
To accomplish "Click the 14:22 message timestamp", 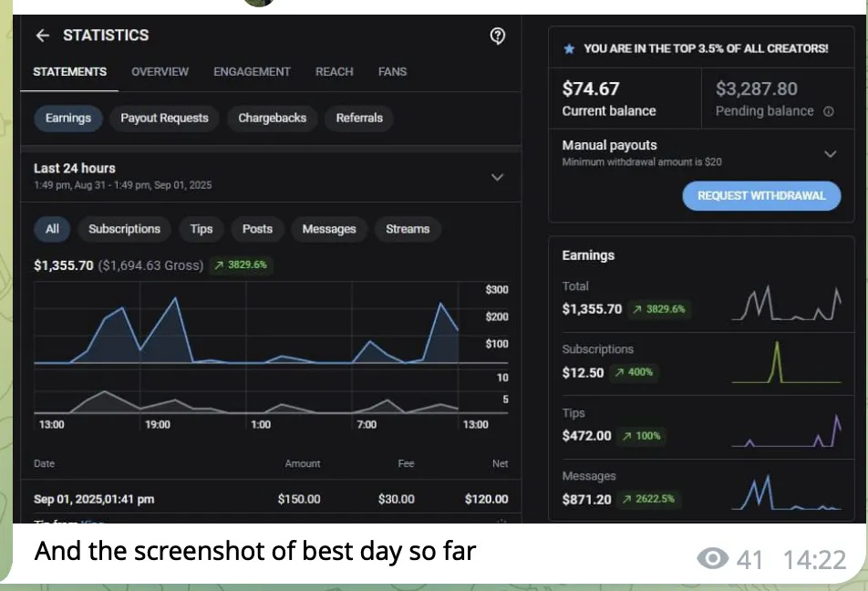I will coord(814,559).
